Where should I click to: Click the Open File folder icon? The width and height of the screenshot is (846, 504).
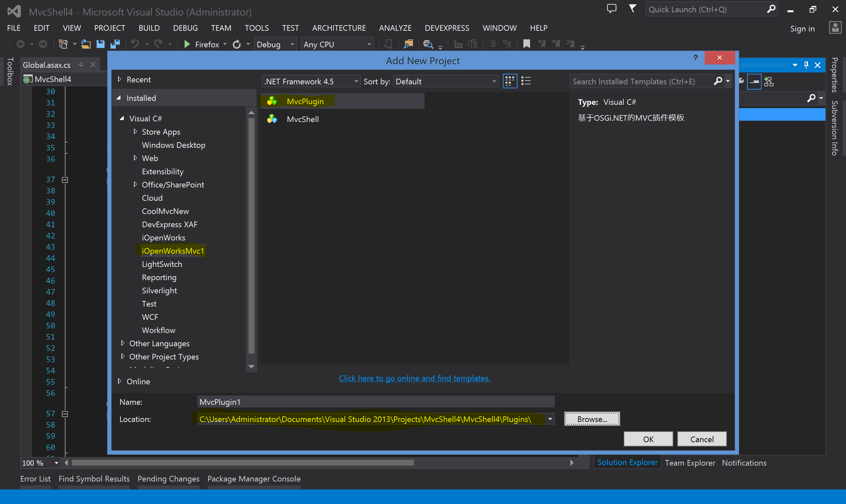pos(86,44)
